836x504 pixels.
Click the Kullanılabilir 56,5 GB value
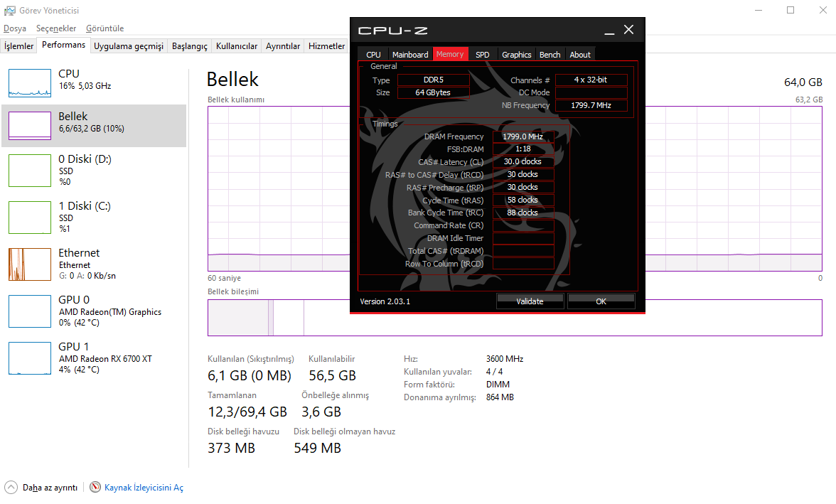pos(332,376)
